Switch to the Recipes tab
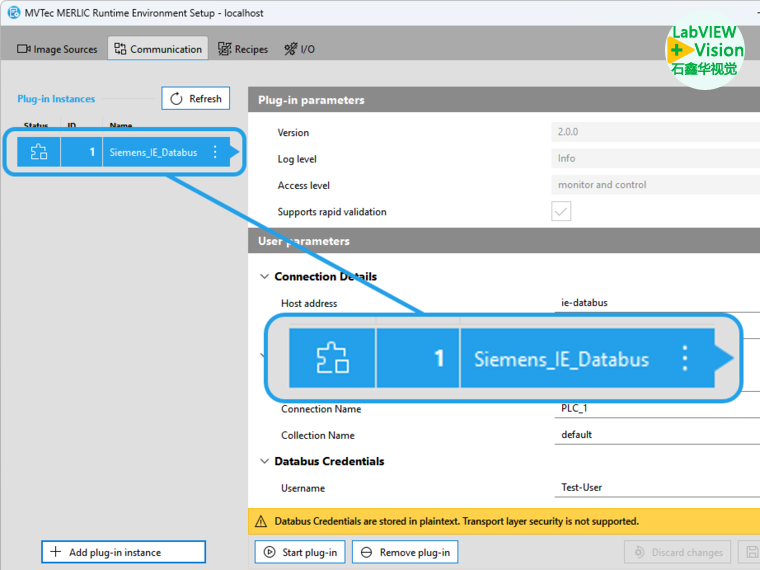The width and height of the screenshot is (760, 570). (x=243, y=49)
